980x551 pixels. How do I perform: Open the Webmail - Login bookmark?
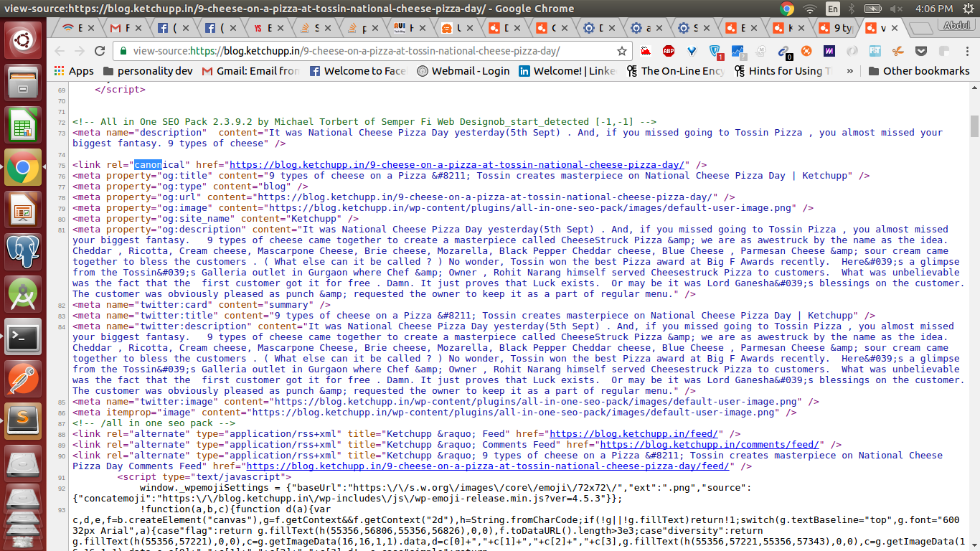point(463,71)
